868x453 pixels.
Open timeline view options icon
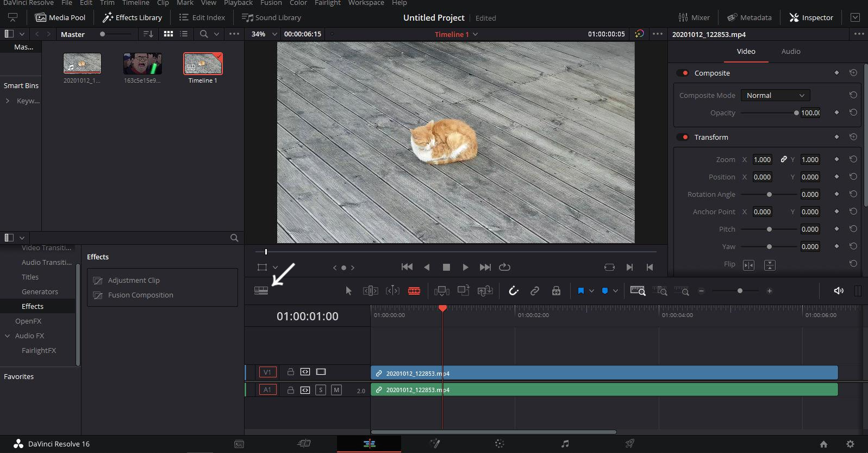click(261, 291)
